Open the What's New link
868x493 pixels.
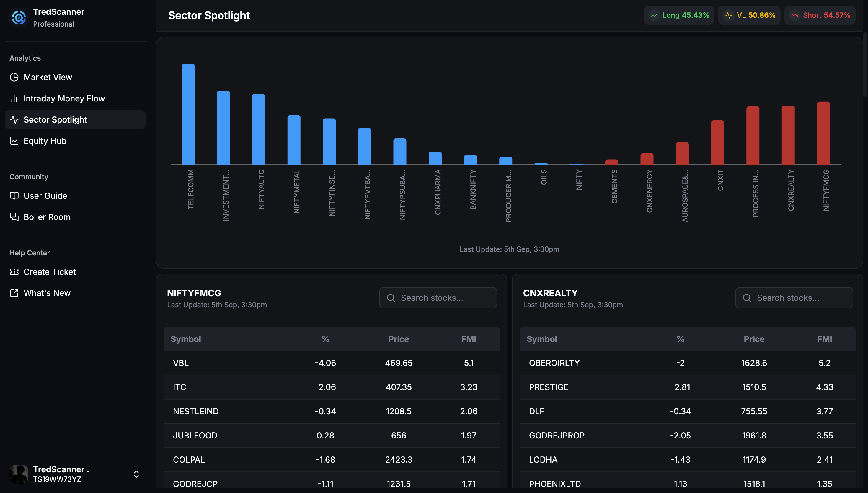(47, 293)
